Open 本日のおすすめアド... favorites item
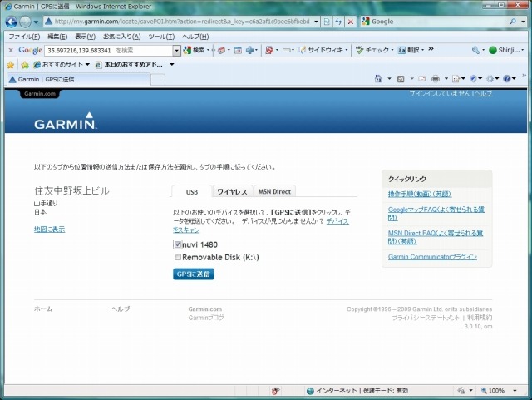This screenshot has height=400, width=532. point(129,65)
